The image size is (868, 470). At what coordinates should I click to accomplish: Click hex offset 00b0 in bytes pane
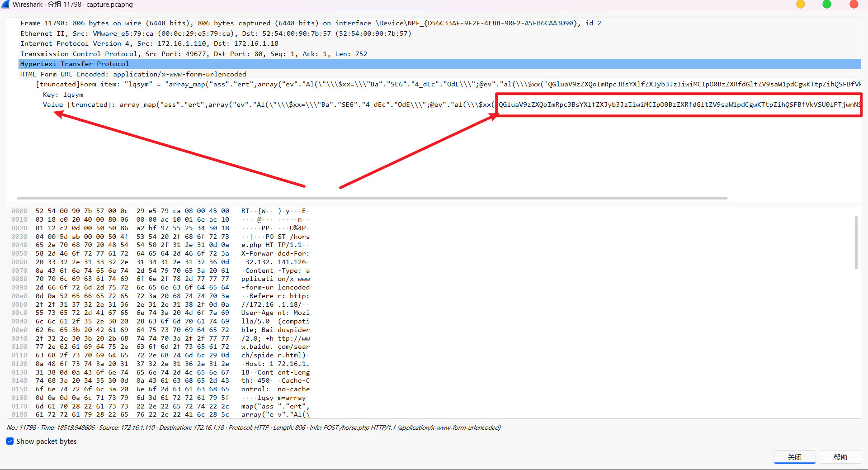point(19,304)
